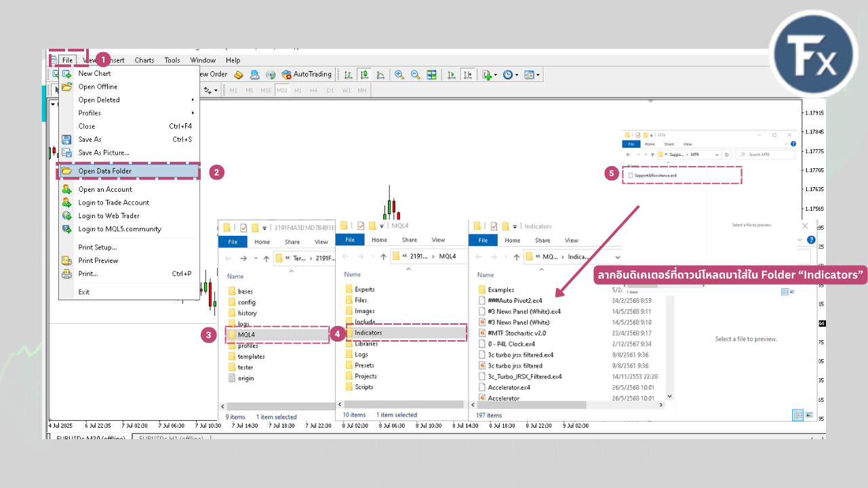Expand the address dropdown in Indicators window
The image size is (868, 488).
pos(616,257)
